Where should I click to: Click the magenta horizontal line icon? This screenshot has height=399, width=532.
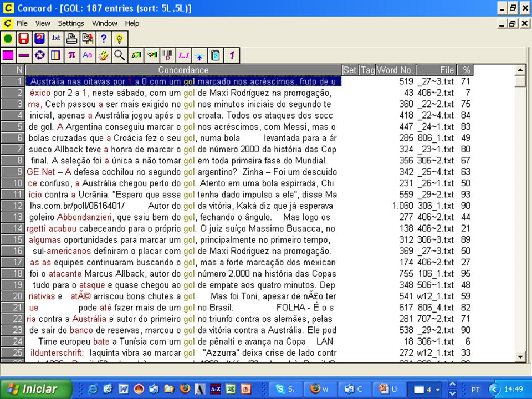pos(24,55)
